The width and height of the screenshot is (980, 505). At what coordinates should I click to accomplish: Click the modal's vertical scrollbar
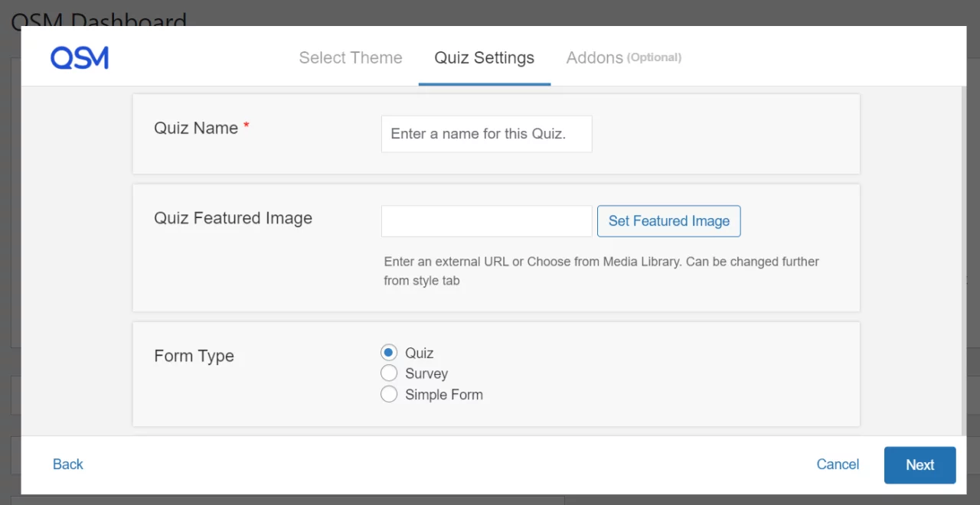963,260
